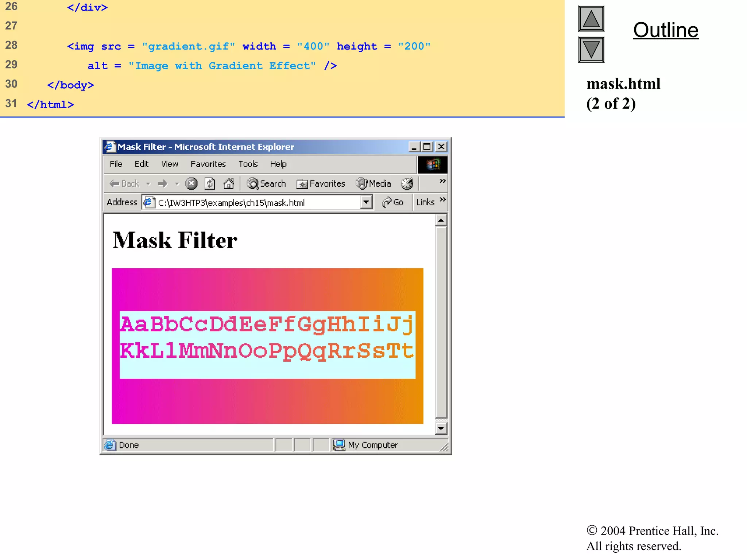Close the Mask Filter browser window
This screenshot has height=560, width=747.
[x=441, y=147]
